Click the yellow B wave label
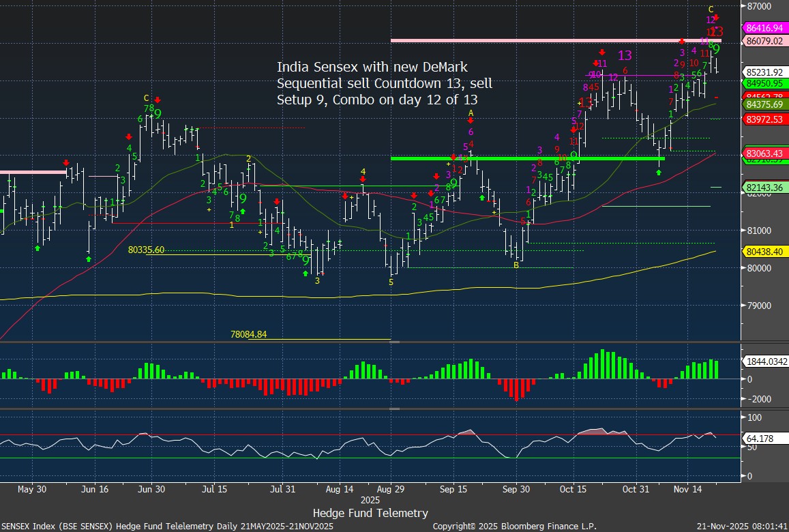Image resolution: width=789 pixels, height=532 pixels. click(x=516, y=265)
